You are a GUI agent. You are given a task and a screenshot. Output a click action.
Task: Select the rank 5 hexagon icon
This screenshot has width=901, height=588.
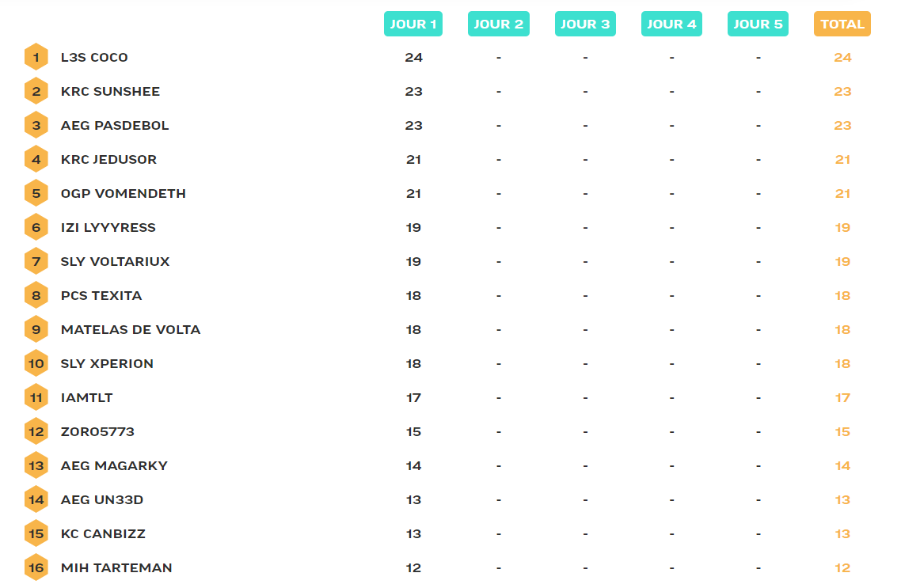(36, 193)
